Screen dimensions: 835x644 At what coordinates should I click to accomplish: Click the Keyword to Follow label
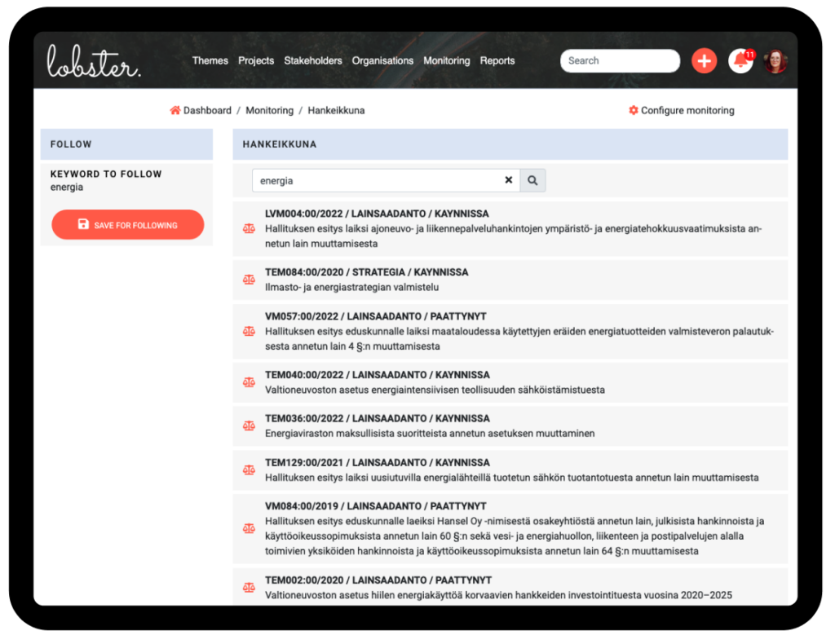pos(106,174)
